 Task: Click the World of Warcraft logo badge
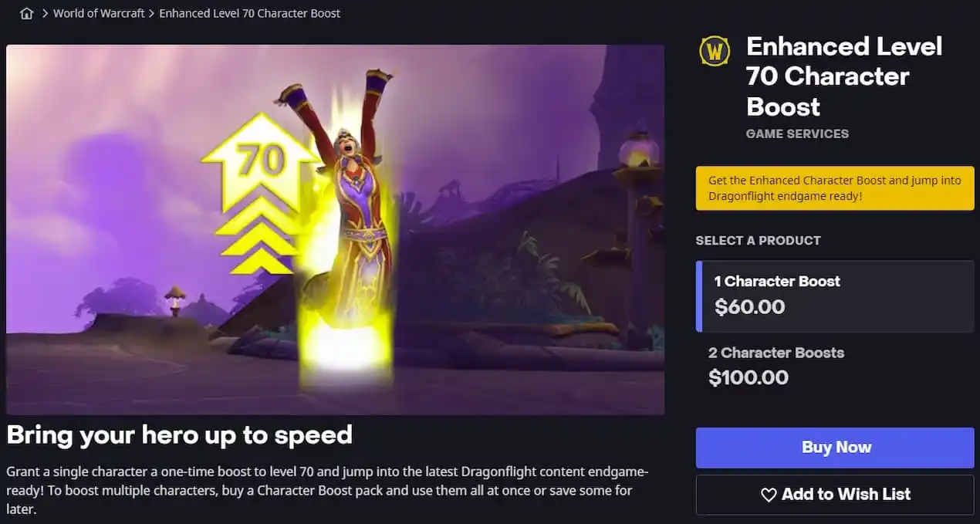pyautogui.click(x=715, y=51)
